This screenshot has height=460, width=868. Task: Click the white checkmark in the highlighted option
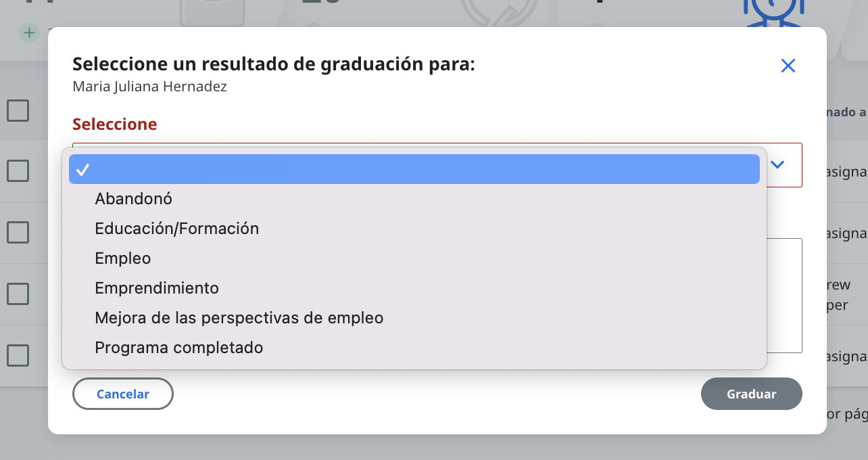[83, 169]
